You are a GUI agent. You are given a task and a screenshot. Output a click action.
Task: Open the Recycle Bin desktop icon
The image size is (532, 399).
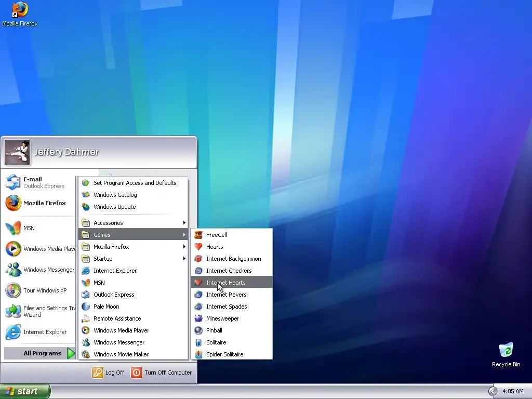pos(506,350)
